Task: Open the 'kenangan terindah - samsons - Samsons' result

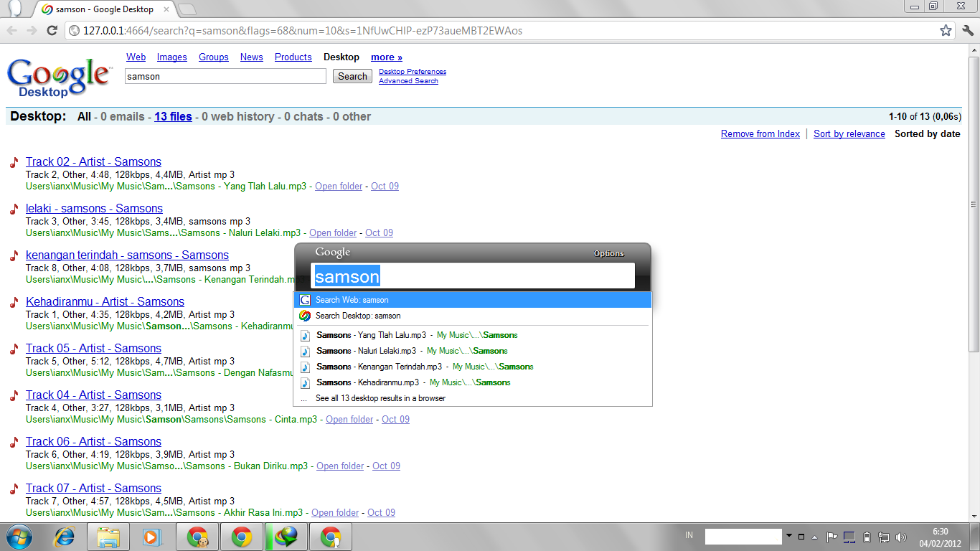Action: [x=127, y=255]
